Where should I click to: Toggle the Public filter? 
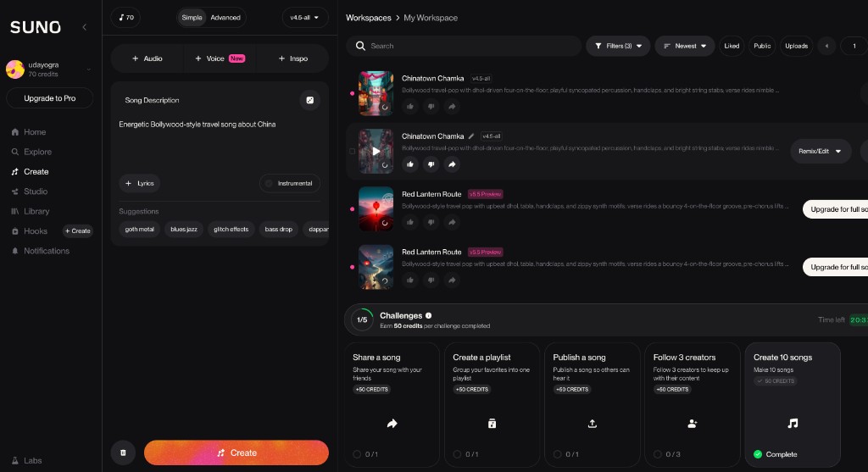tap(762, 46)
